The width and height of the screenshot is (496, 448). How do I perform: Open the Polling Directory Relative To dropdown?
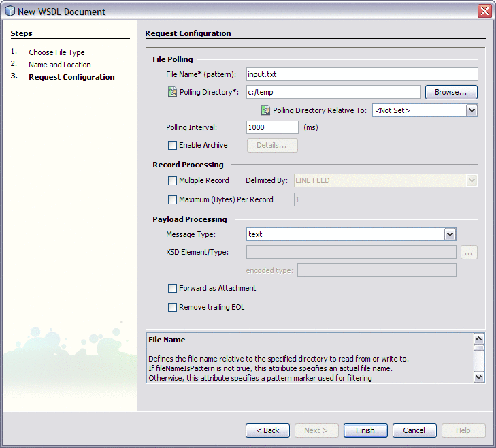tap(472, 110)
